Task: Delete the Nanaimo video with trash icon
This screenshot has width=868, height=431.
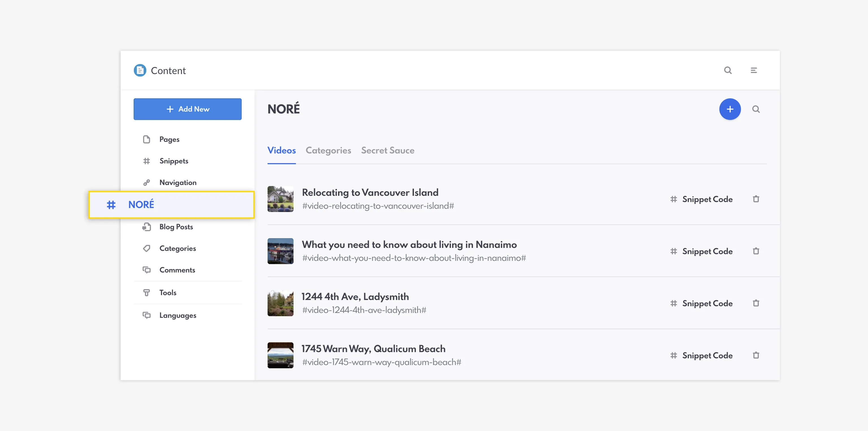Action: (x=756, y=251)
